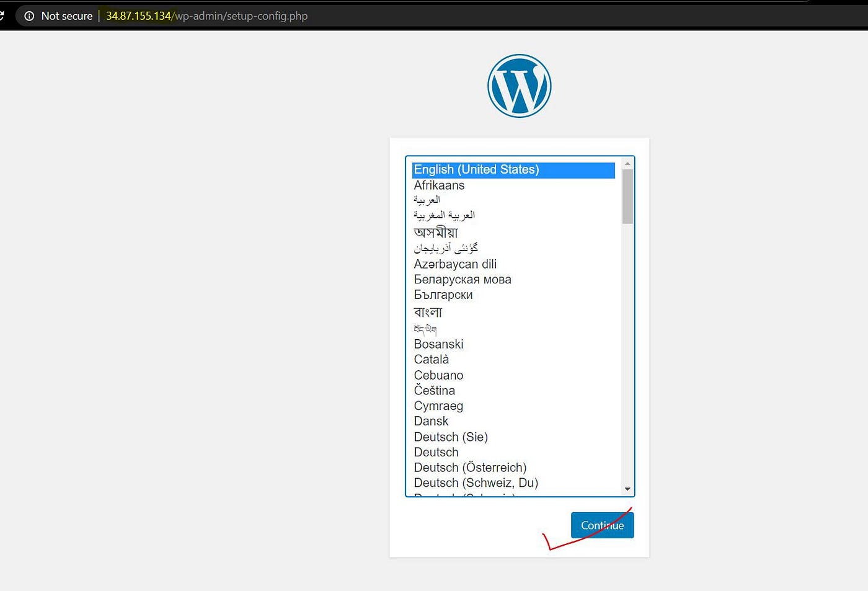The image size is (868, 591).
Task: Select বাংলা language option
Action: tap(513, 312)
